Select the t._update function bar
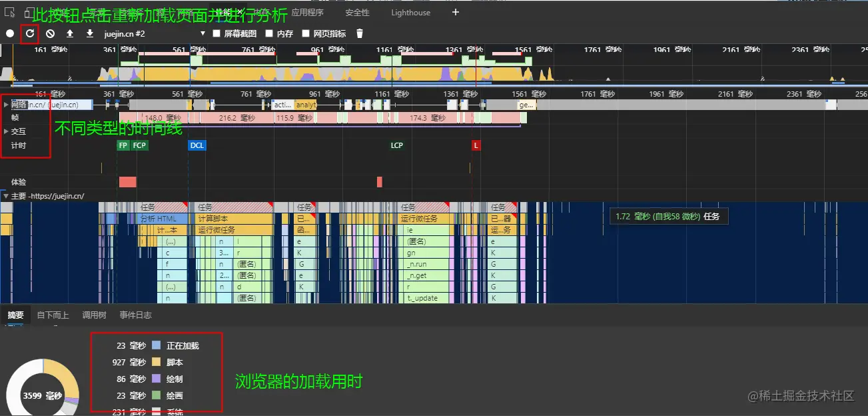The width and height of the screenshot is (868, 416). point(426,298)
